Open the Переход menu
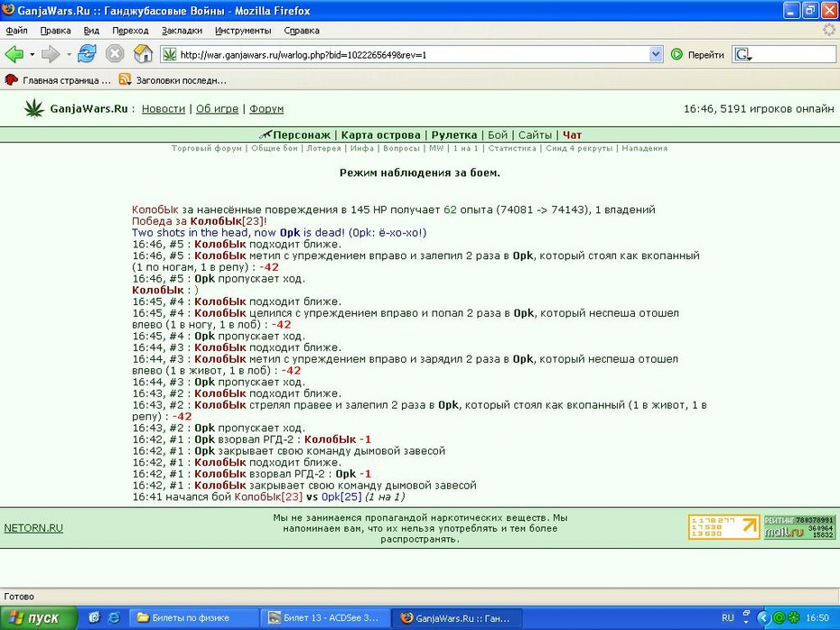The width and height of the screenshot is (840, 630). 130,31
